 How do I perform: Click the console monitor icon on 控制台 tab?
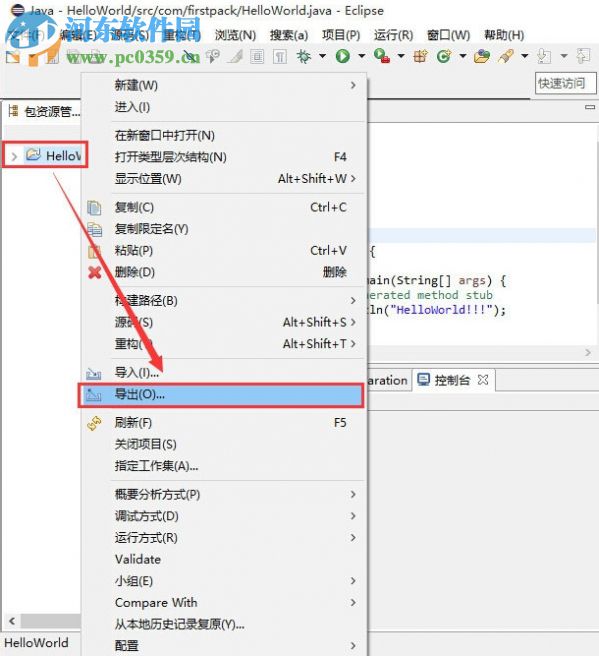pyautogui.click(x=424, y=379)
